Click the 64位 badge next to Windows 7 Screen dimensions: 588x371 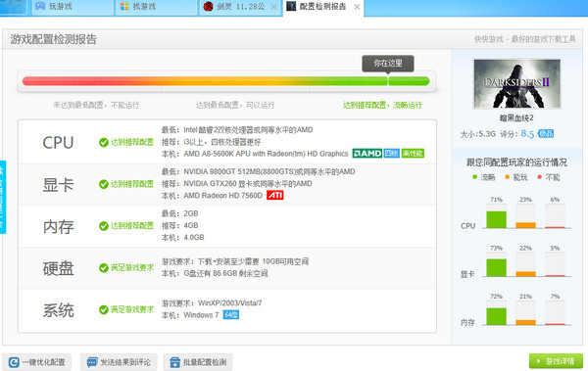point(230,315)
